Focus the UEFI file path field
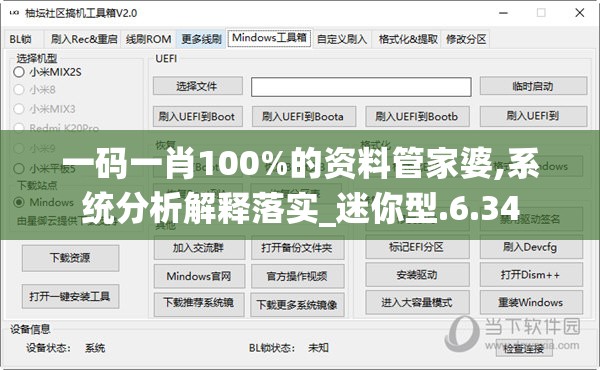This screenshot has height=370, width=600. tap(361, 87)
